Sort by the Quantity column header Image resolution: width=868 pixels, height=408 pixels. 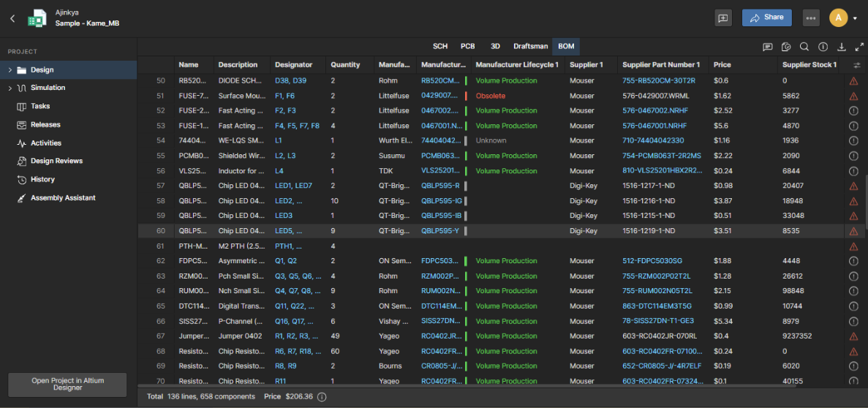345,65
